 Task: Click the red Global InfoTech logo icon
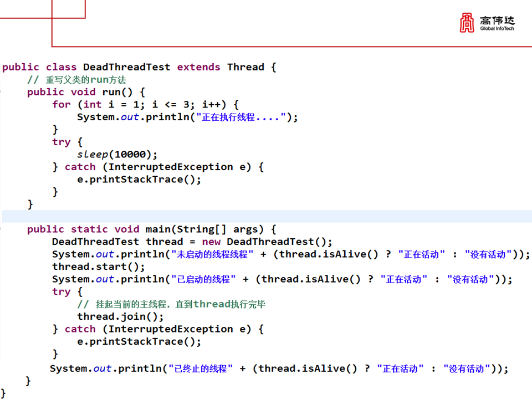[x=467, y=23]
